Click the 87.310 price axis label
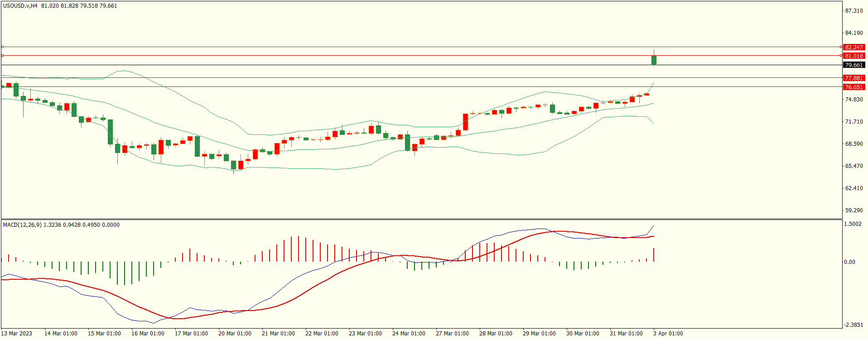This screenshot has height=339, width=868. click(x=854, y=11)
